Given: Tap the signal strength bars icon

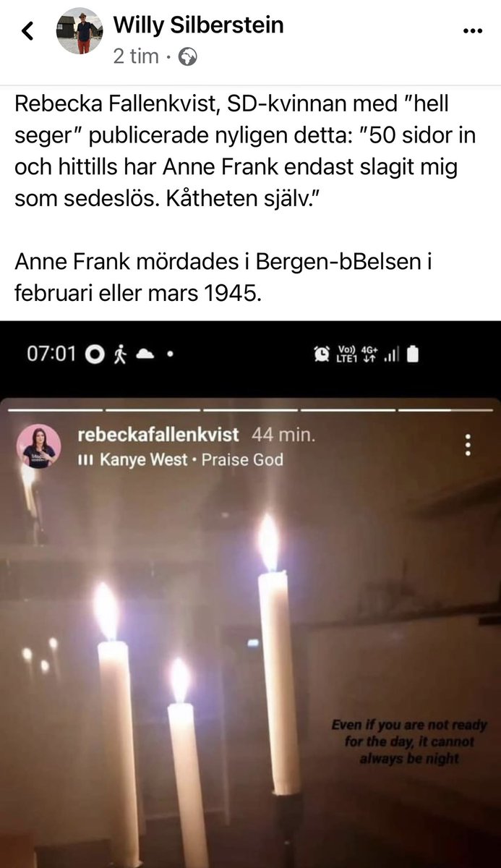Looking at the screenshot, I should pos(390,355).
